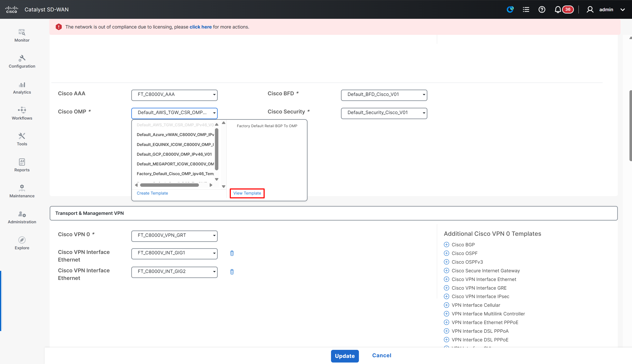Open the Maintenance section in sidebar
This screenshot has height=364, width=632.
22,191
